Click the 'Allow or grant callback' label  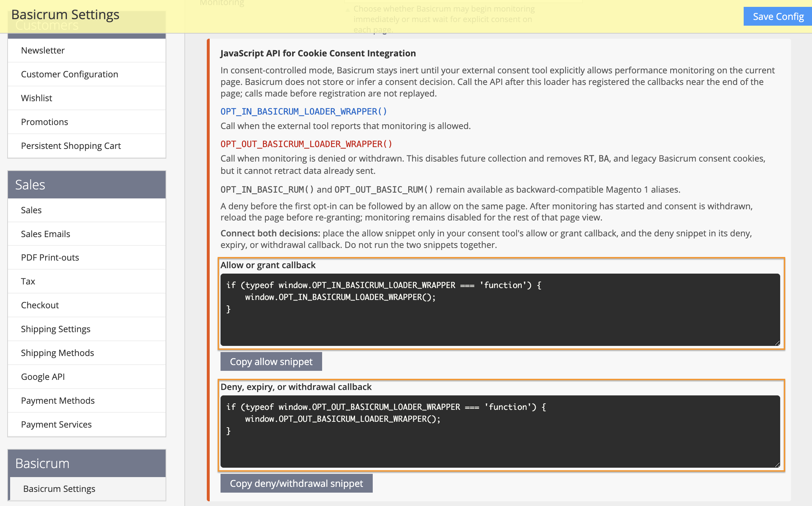coord(268,265)
